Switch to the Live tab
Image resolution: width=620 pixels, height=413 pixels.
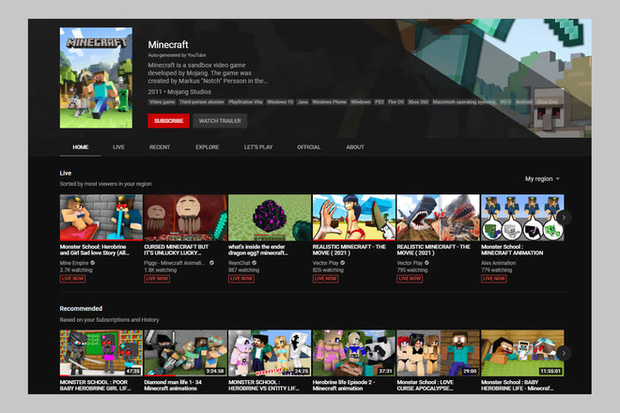[119, 147]
